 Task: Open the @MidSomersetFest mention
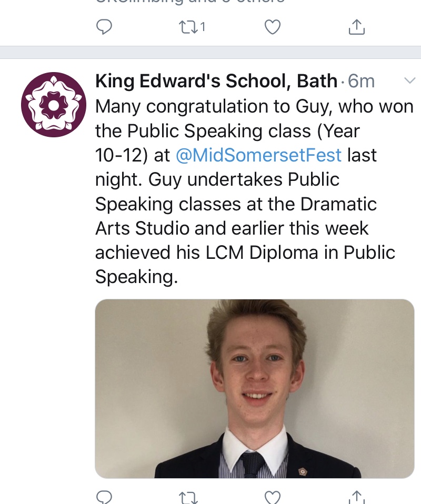tap(258, 155)
